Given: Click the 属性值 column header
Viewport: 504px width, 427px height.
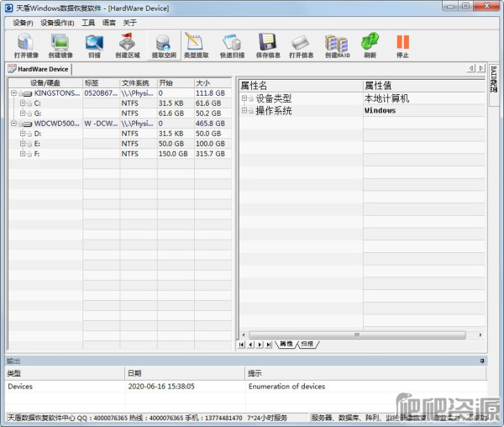Looking at the screenshot, I should click(x=424, y=86).
